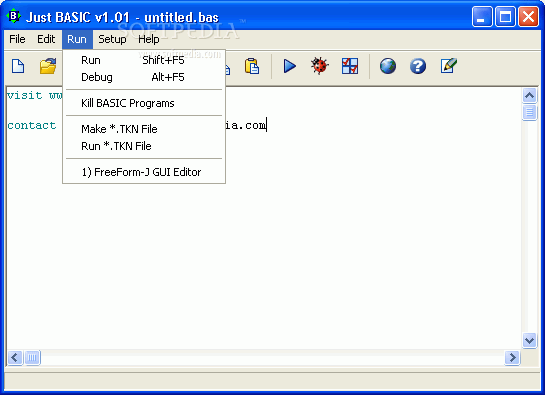Screen dimensions: 545x395
Task: Start debugger with ladybug icon
Action: (x=319, y=66)
